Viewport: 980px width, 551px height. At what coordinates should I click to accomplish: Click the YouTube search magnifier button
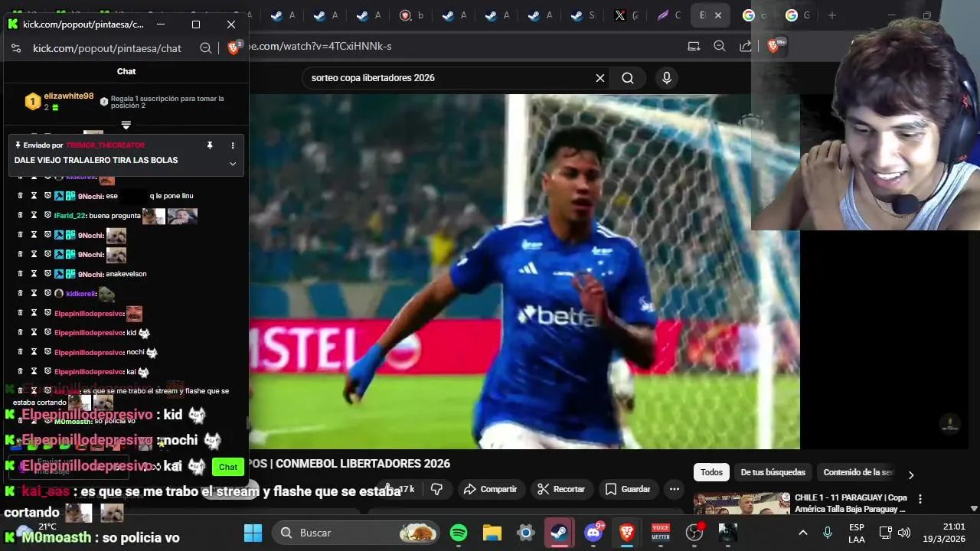tap(628, 78)
